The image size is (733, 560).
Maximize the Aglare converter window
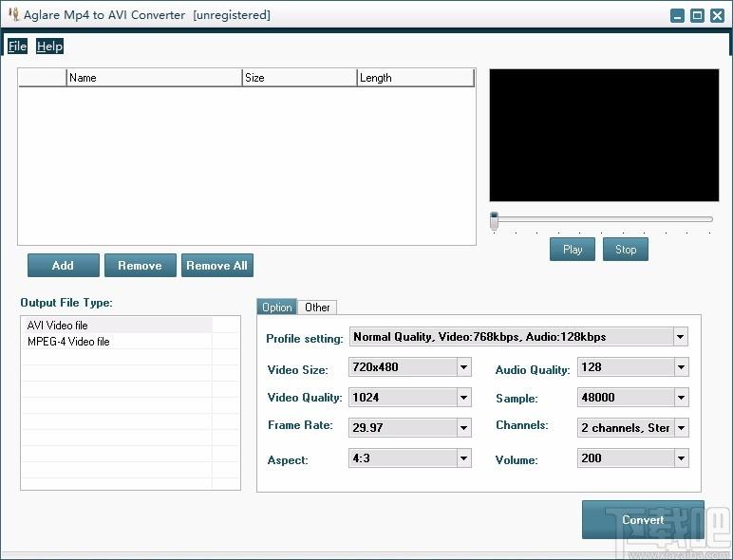click(x=697, y=15)
